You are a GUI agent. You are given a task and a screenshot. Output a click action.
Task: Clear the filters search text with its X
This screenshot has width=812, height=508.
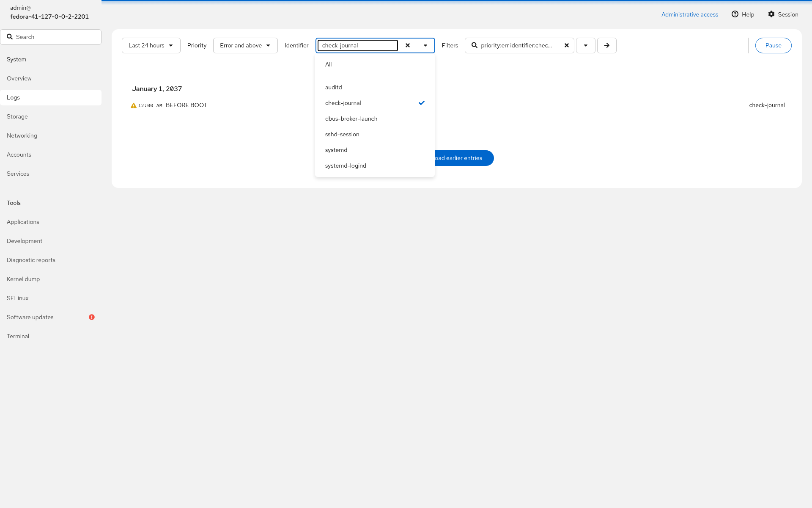coord(567,45)
